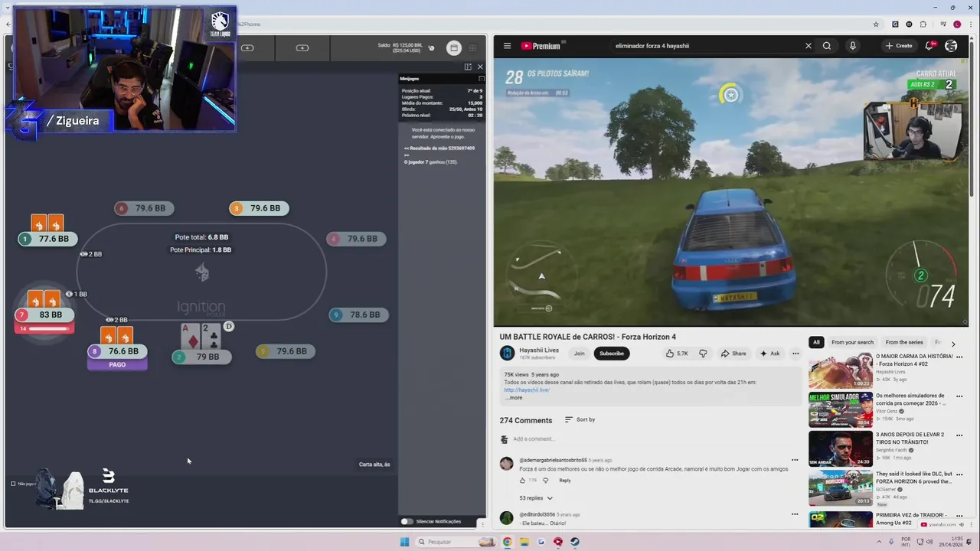Click the YouTube search magnifier button
The width and height of the screenshot is (980, 551).
[827, 46]
